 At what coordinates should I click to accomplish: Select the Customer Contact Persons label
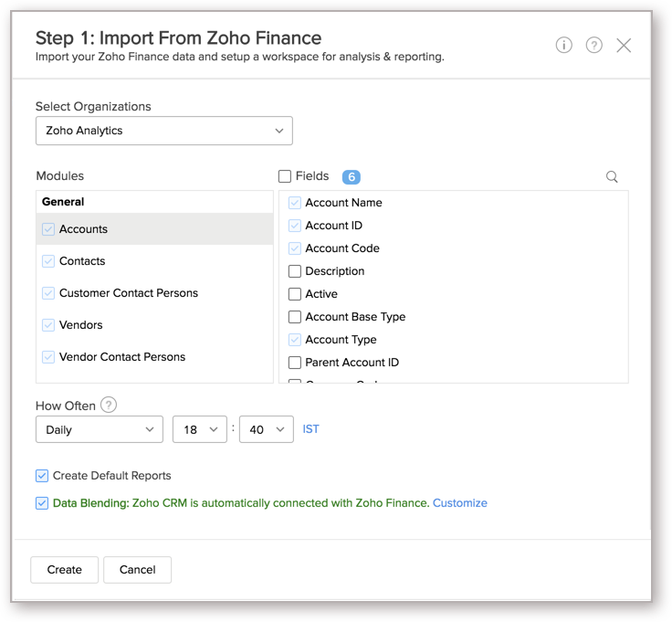(129, 293)
